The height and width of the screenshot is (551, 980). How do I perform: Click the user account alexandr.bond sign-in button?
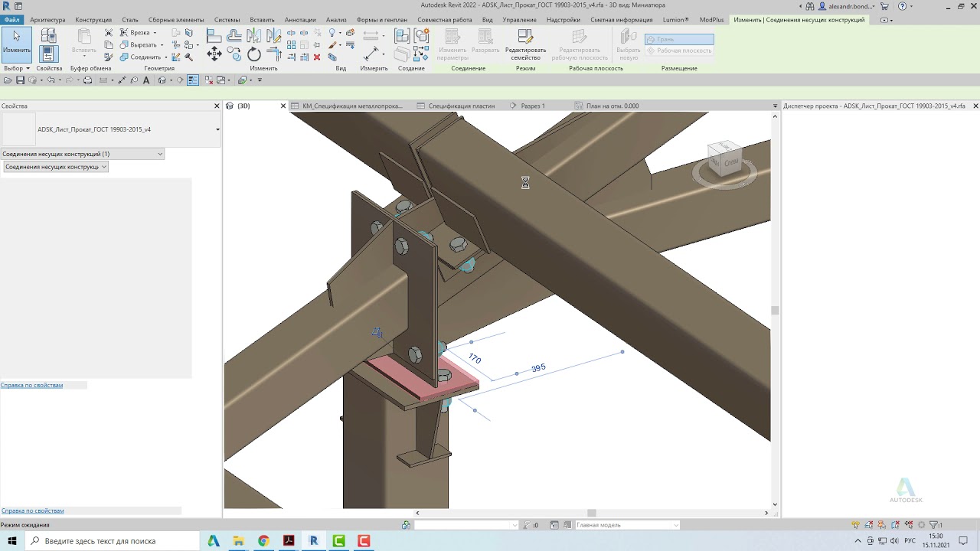pos(848,6)
